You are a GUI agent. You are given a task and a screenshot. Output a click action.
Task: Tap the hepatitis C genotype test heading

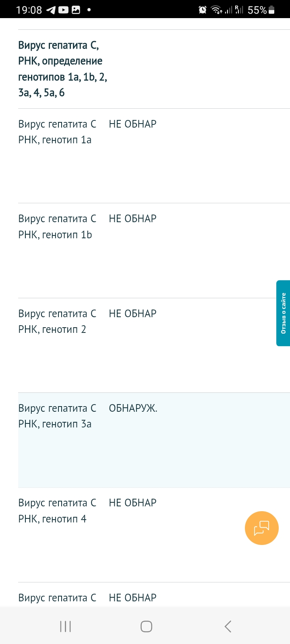62,69
